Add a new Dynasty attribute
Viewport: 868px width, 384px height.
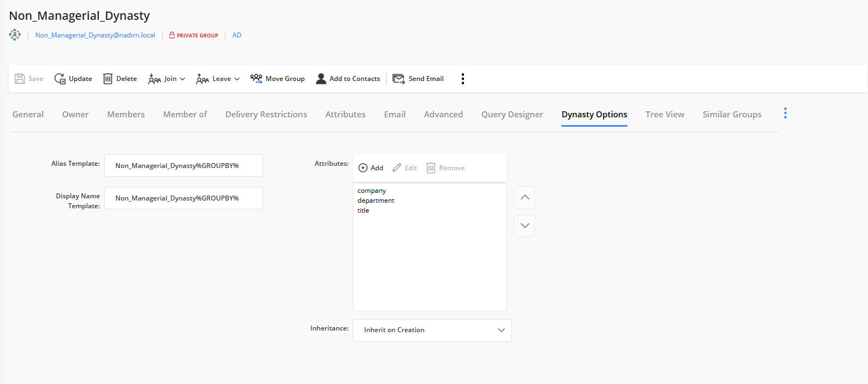[x=371, y=168]
